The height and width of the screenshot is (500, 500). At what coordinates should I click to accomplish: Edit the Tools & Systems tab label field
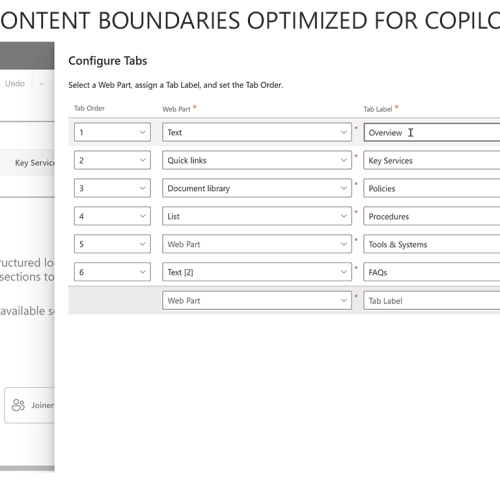(x=432, y=244)
